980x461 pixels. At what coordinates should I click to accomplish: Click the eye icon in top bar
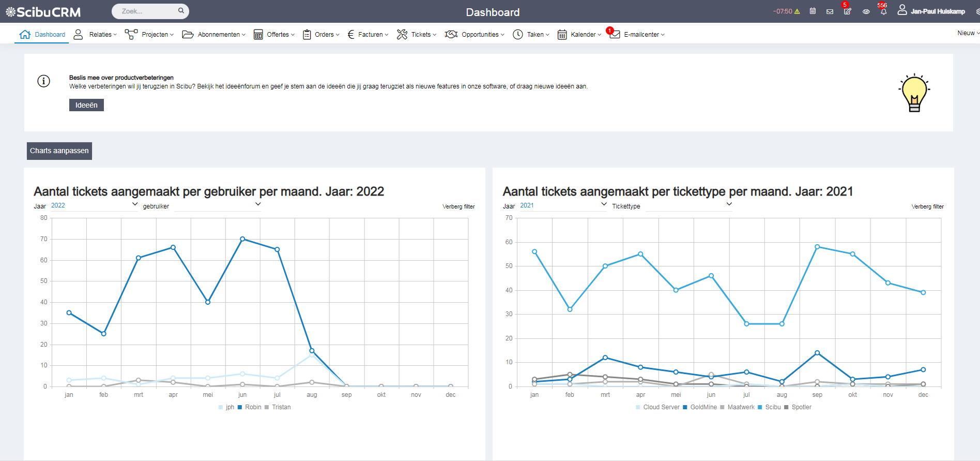click(866, 11)
